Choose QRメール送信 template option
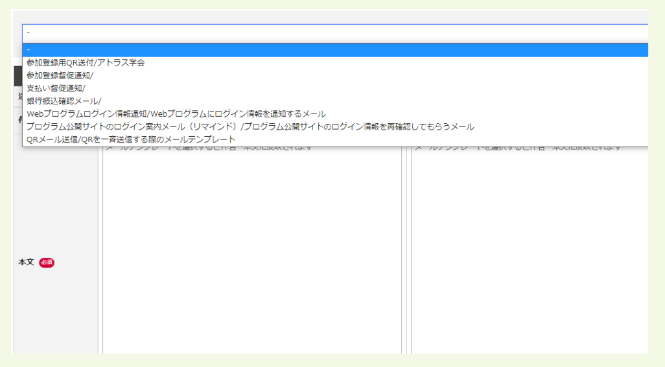 coord(335,139)
